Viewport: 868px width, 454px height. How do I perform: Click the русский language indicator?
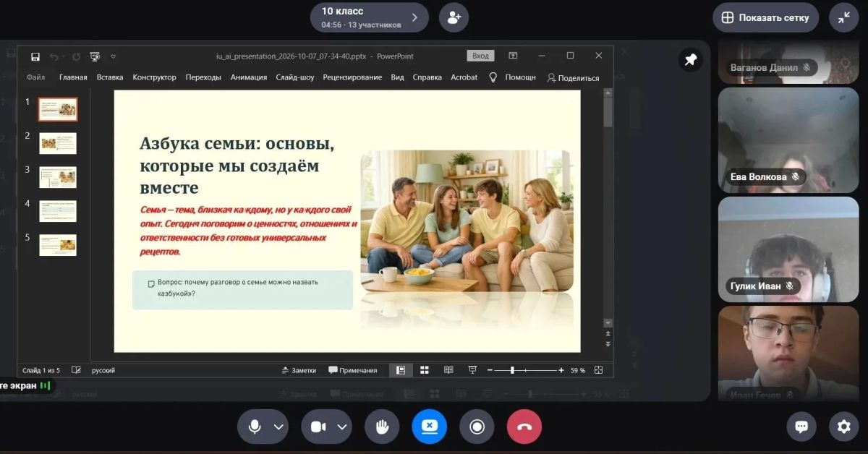click(103, 370)
